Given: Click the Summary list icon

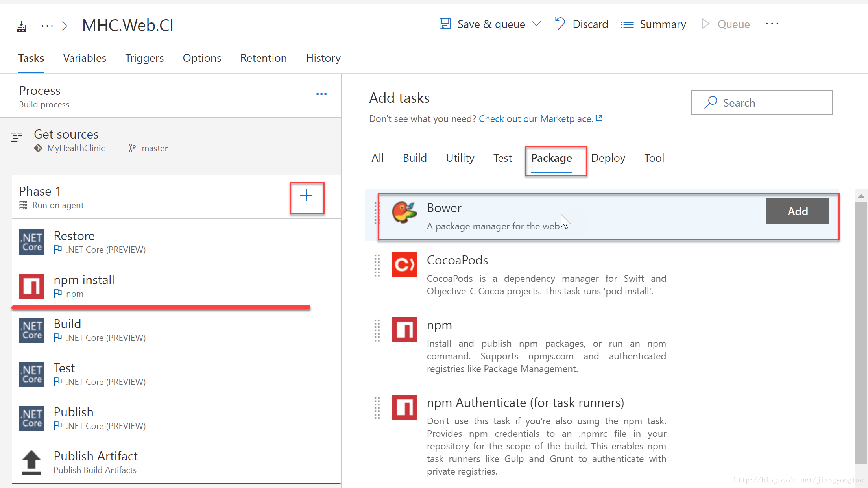Looking at the screenshot, I should [x=628, y=24].
